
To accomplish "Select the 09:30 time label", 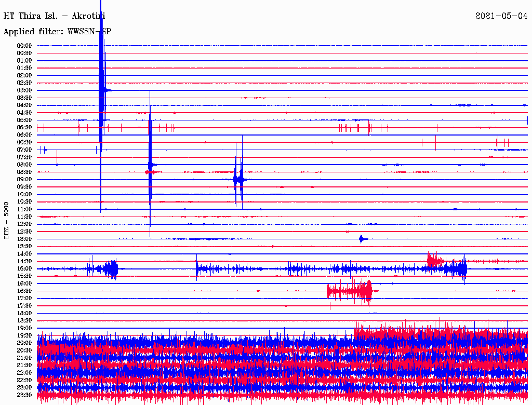I will click(x=24, y=187).
